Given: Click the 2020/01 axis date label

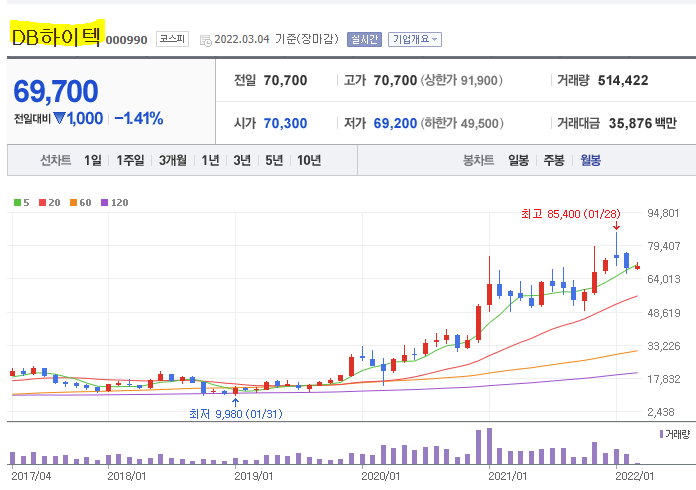Looking at the screenshot, I should 380,477.
